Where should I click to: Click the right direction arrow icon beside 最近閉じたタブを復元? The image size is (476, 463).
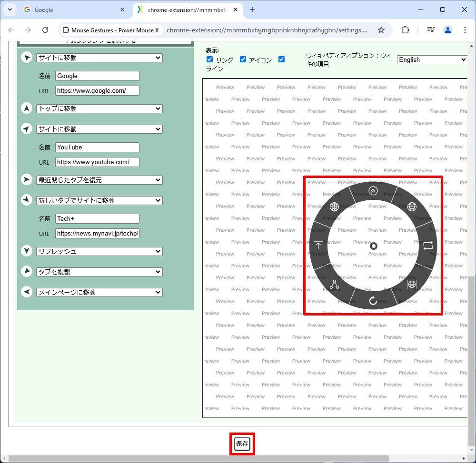coord(27,179)
